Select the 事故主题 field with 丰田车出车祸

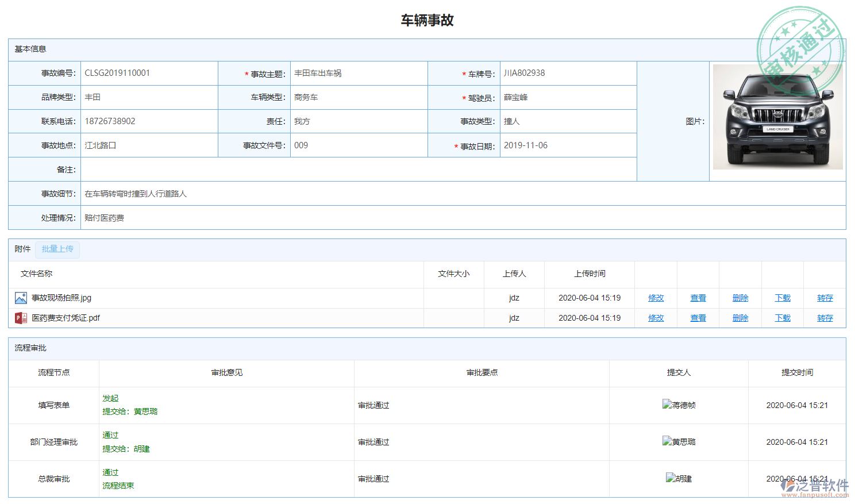(x=359, y=74)
